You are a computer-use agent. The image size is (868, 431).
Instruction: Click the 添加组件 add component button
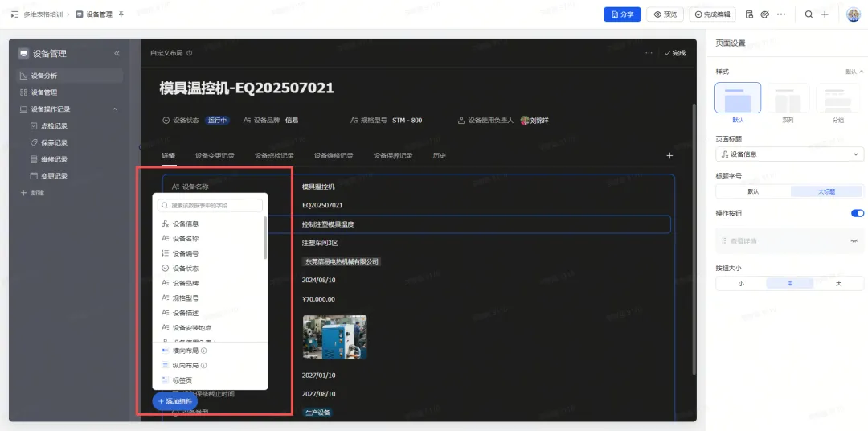[x=174, y=401]
